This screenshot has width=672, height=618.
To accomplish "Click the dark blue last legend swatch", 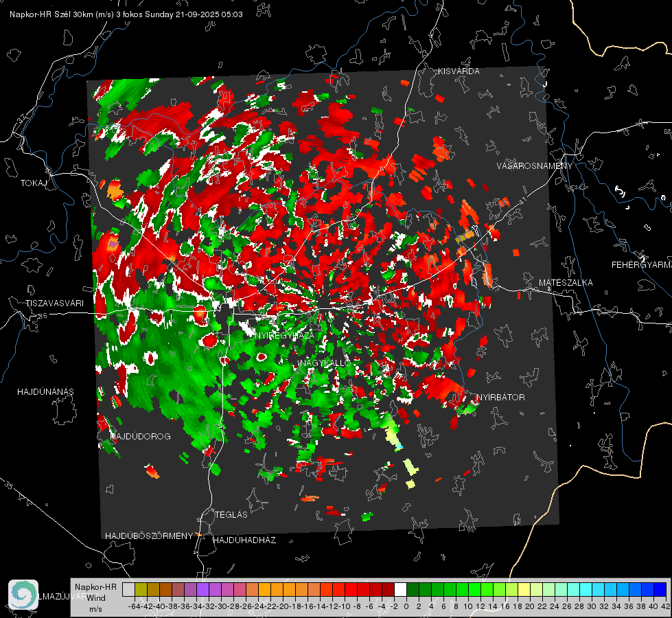I will [x=660, y=589].
